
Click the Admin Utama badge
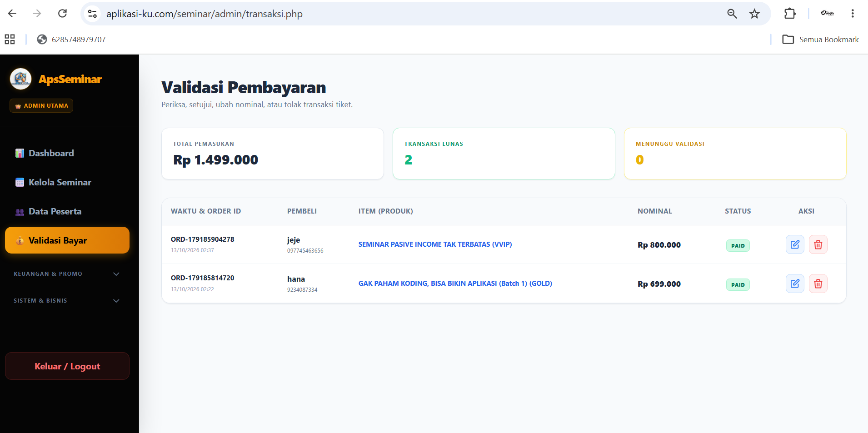click(x=41, y=106)
